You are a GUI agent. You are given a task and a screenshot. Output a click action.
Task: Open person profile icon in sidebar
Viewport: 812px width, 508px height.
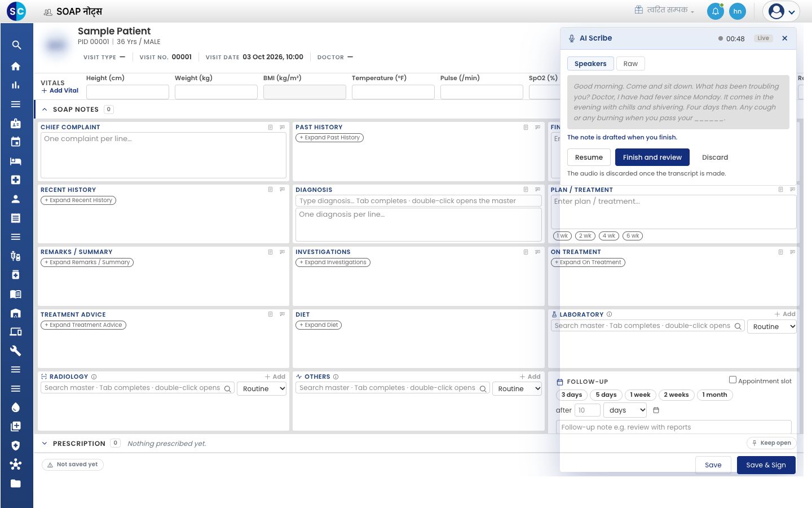16,199
